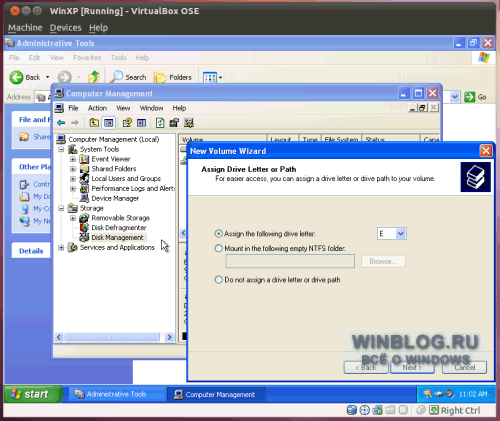Viewport: 500px width, 421px height.
Task: Open Favorites menu in Administrative Tools
Action: 87,58
